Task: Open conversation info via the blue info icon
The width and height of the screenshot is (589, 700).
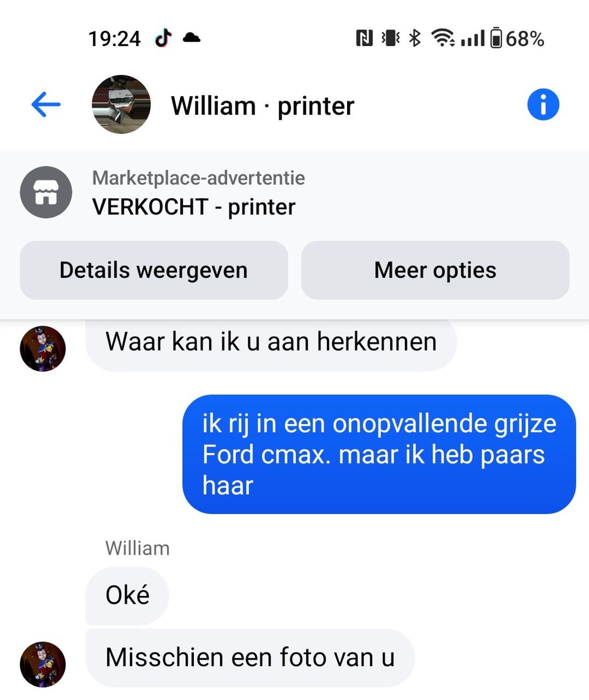Action: pos(543,105)
